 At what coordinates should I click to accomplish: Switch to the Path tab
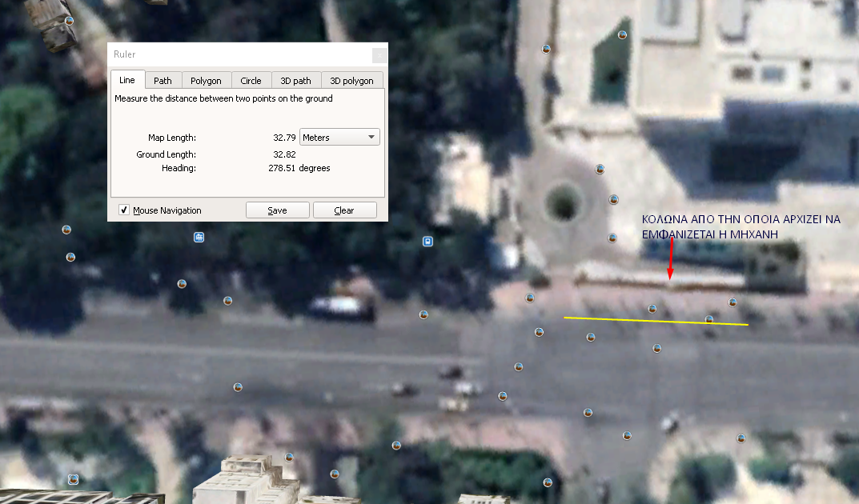[x=163, y=81]
